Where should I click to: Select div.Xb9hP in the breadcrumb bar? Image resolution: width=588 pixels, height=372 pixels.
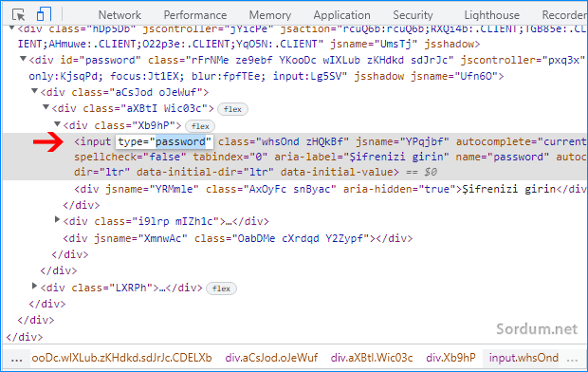(x=450, y=358)
